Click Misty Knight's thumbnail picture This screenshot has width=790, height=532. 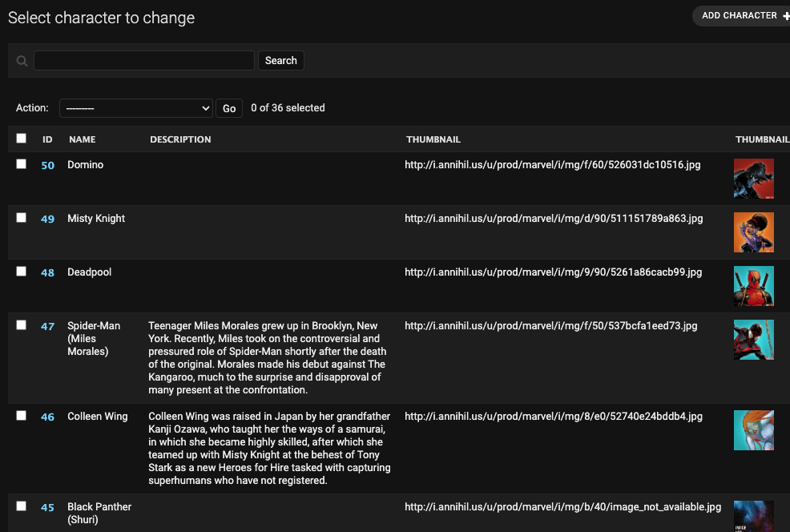click(x=753, y=232)
